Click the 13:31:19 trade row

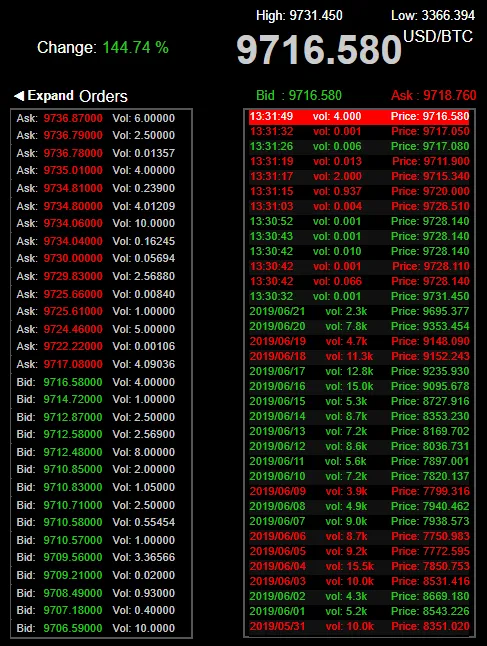pyautogui.click(x=359, y=161)
